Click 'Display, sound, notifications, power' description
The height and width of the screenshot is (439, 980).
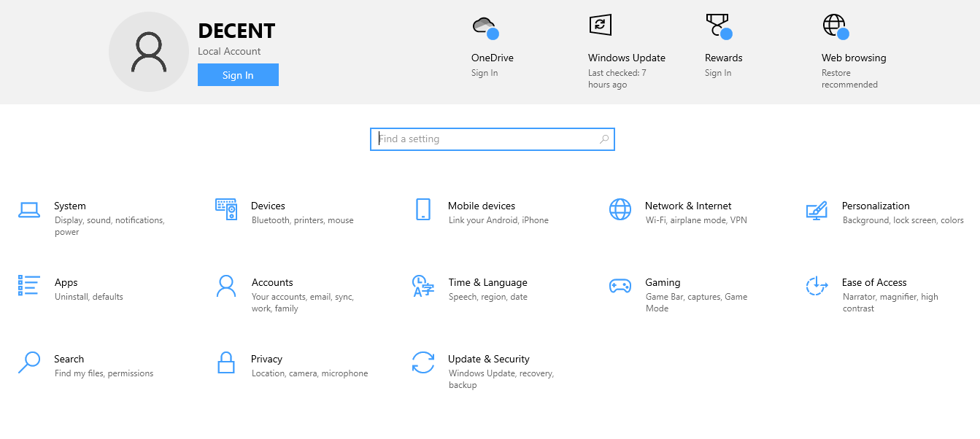109,226
